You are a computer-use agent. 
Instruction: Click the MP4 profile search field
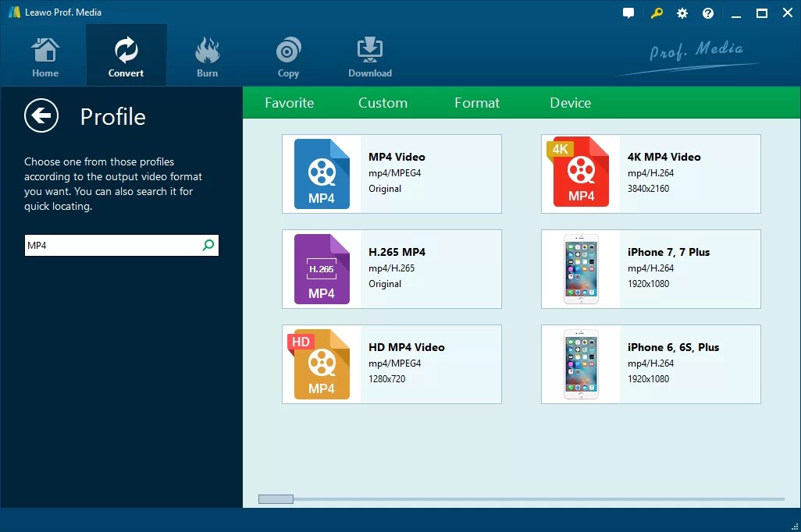(x=122, y=245)
